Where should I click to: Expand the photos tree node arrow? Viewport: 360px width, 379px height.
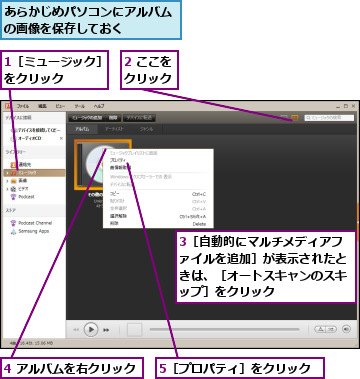pos(7,181)
